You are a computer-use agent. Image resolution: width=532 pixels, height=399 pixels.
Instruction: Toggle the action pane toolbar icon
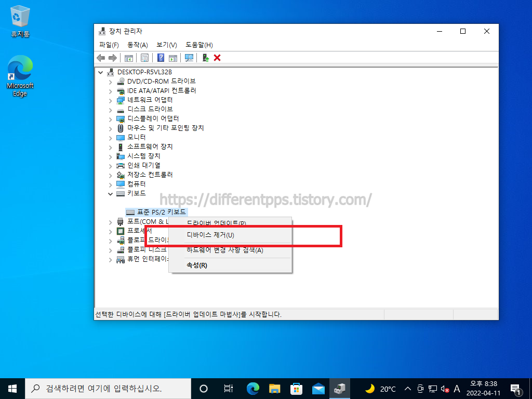(x=173, y=58)
